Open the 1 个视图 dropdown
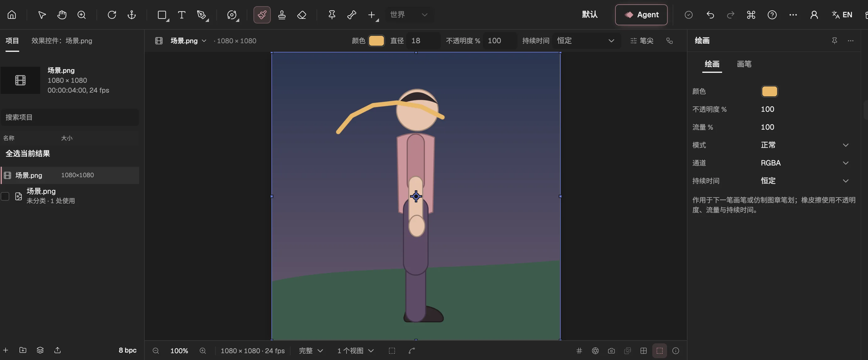 [355, 350]
